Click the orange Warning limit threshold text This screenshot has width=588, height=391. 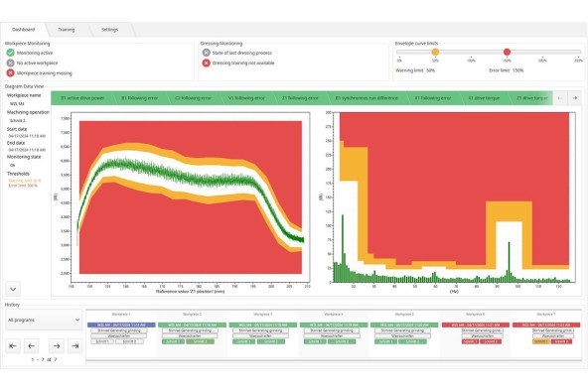click(25, 181)
